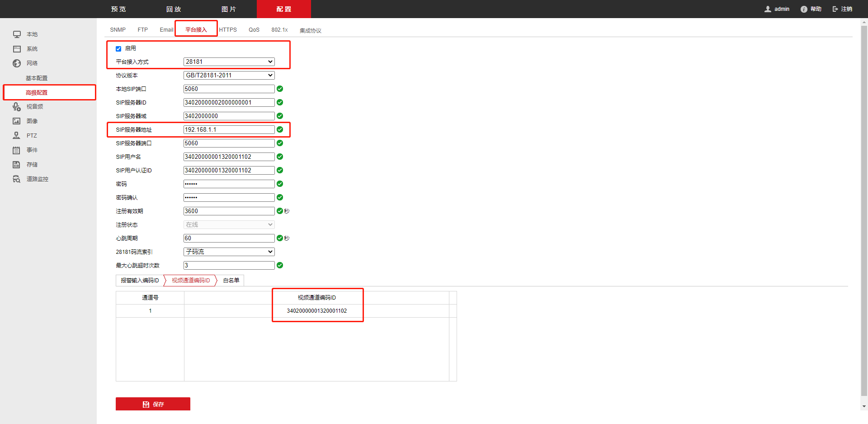
Task: Click the 保存 save button
Action: tap(153, 404)
